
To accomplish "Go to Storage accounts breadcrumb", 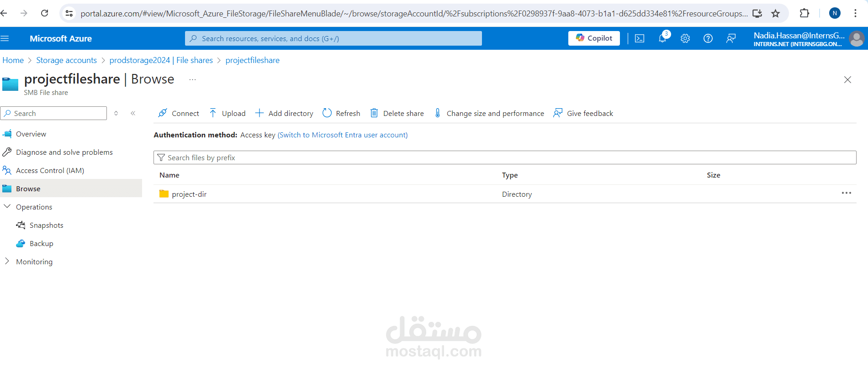I will pos(67,60).
